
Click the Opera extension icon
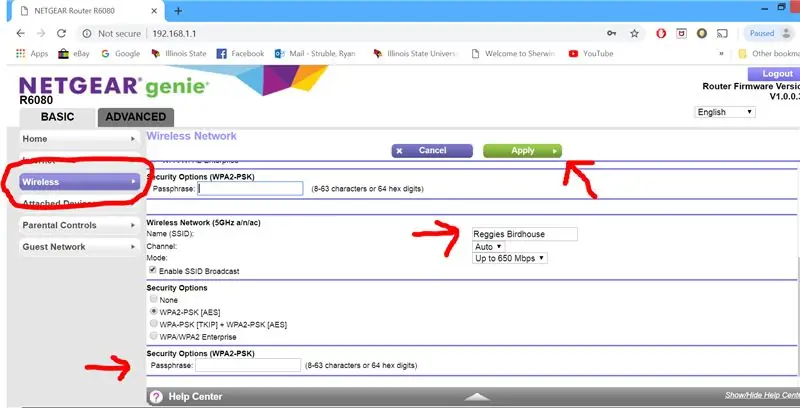pos(661,33)
